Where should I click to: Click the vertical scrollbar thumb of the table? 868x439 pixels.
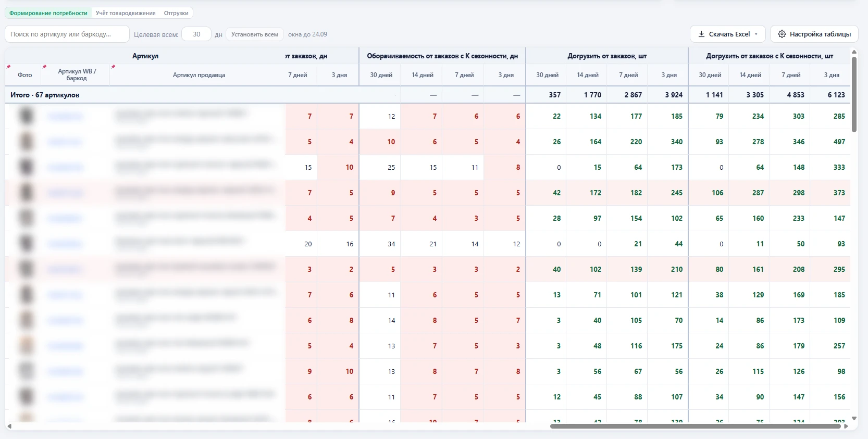[x=854, y=94]
